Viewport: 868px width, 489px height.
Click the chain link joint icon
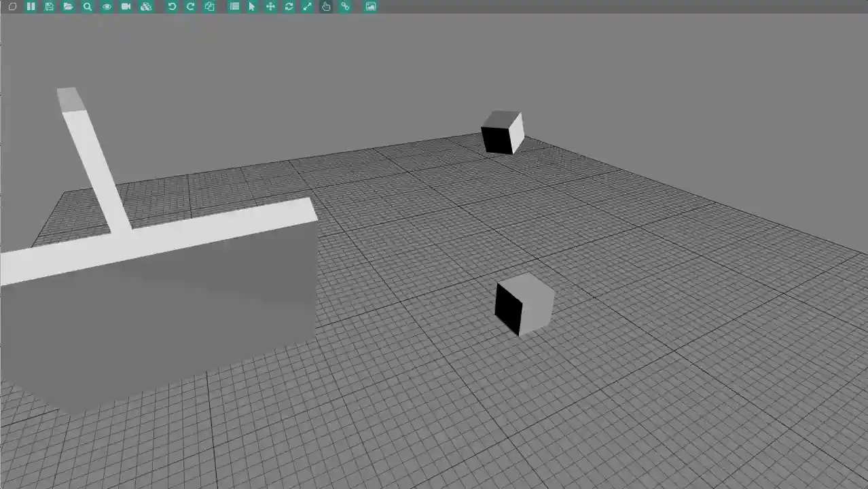pos(345,6)
